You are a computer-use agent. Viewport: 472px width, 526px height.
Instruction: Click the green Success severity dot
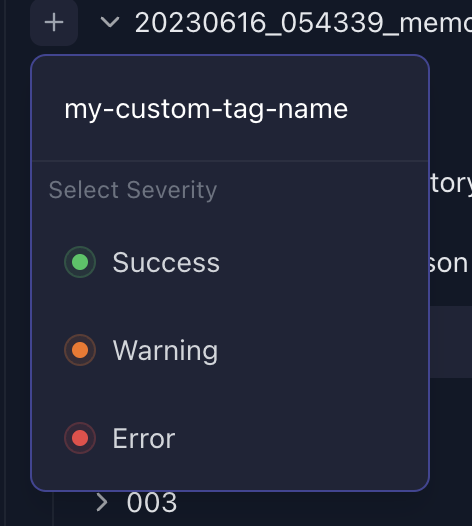pyautogui.click(x=80, y=262)
